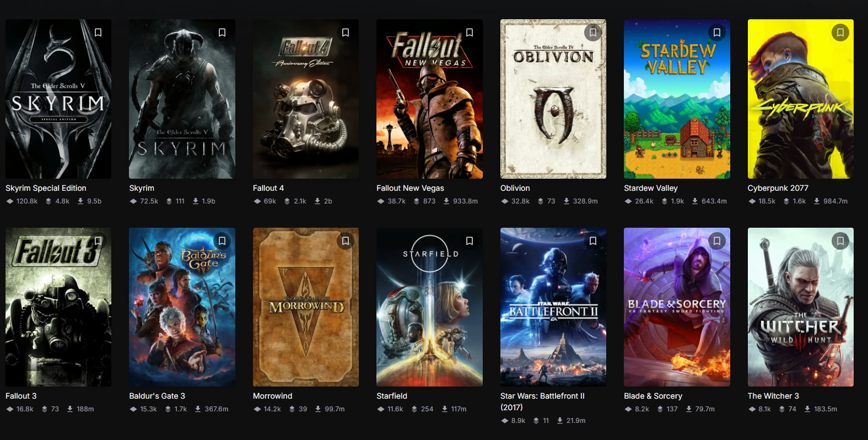Toggle bookmark on Cyberpunk 2077 cover

(840, 33)
